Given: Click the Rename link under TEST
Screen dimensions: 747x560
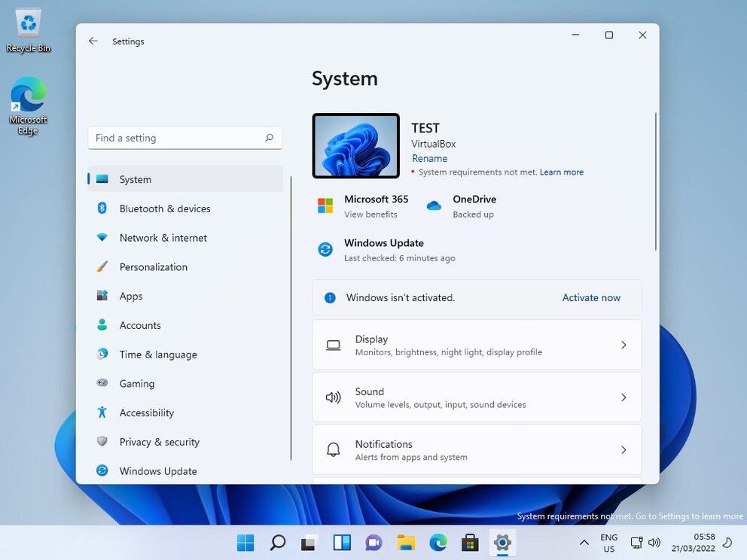Looking at the screenshot, I should tap(429, 158).
